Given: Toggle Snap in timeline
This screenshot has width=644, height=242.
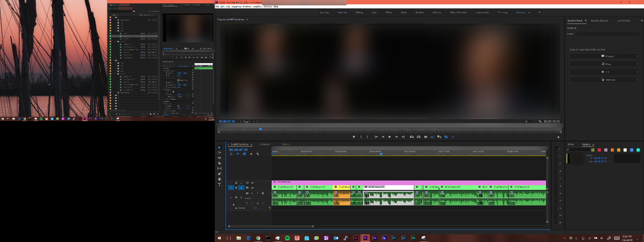Looking at the screenshot, I should pos(237,154).
